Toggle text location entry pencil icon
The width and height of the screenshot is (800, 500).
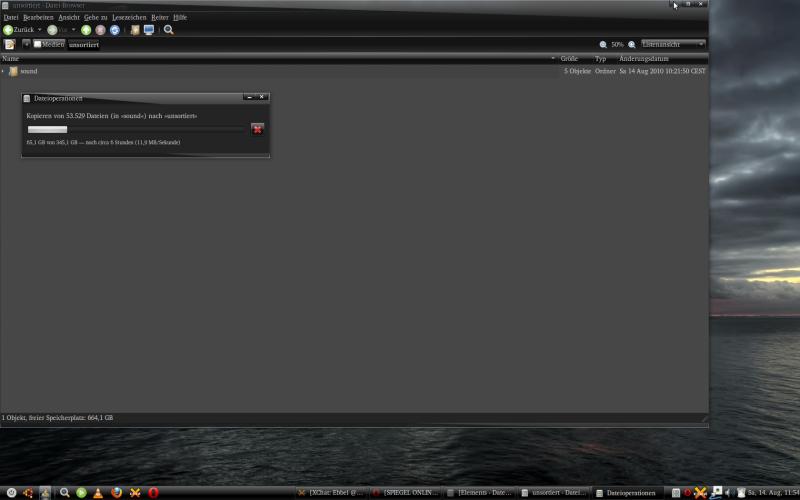[x=10, y=44]
